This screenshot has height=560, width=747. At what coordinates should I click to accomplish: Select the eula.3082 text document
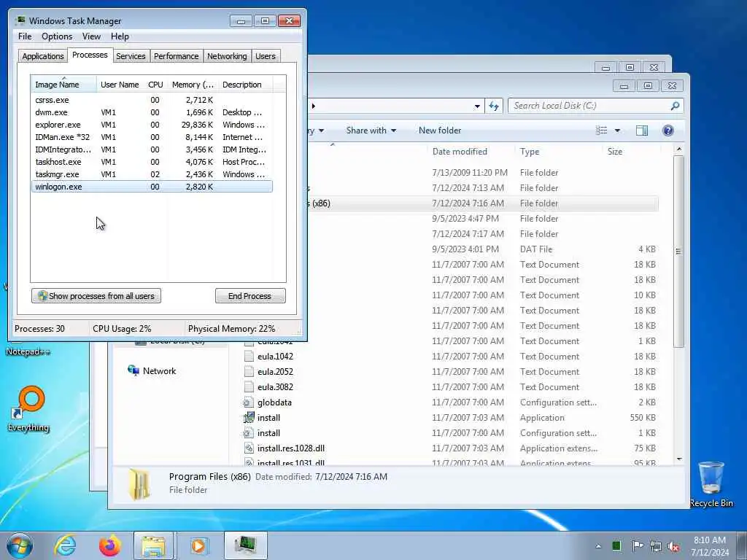[x=275, y=387]
